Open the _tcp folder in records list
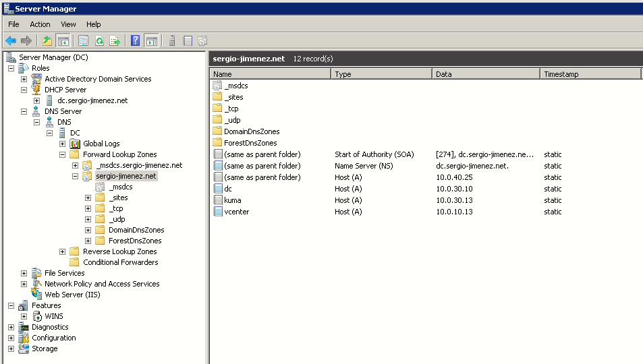The height and width of the screenshot is (364, 643). pos(231,109)
